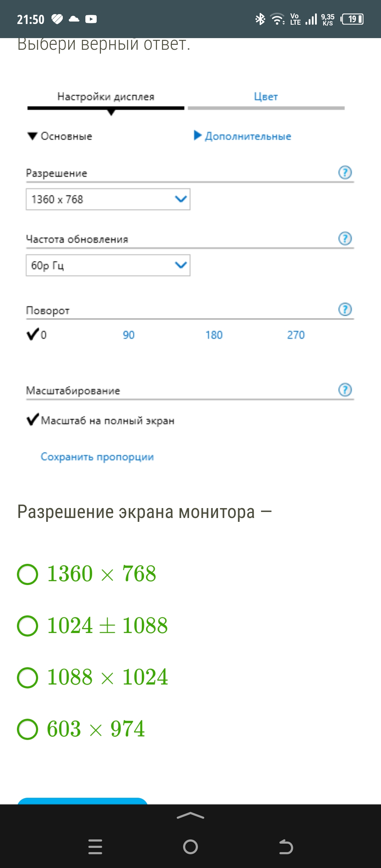Image resolution: width=381 pixels, height=868 pixels.
Task: Open the 60p Гц refresh rate dropdown
Action: pos(108,265)
